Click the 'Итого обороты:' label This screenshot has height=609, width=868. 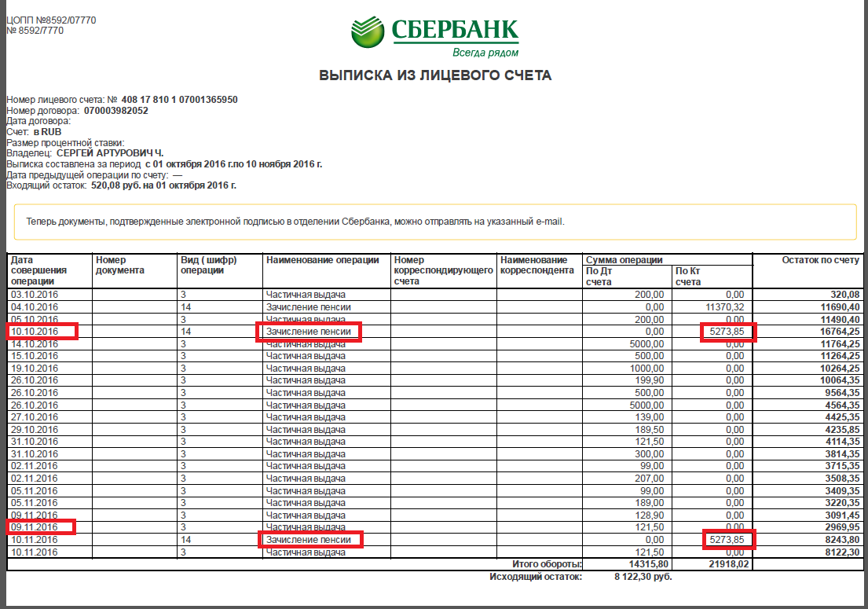click(x=547, y=564)
